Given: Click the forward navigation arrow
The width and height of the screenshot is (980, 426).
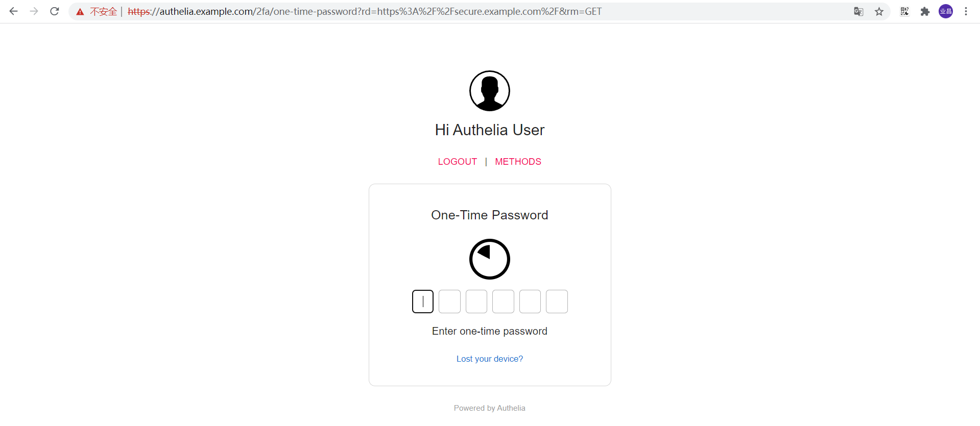Looking at the screenshot, I should click(34, 11).
